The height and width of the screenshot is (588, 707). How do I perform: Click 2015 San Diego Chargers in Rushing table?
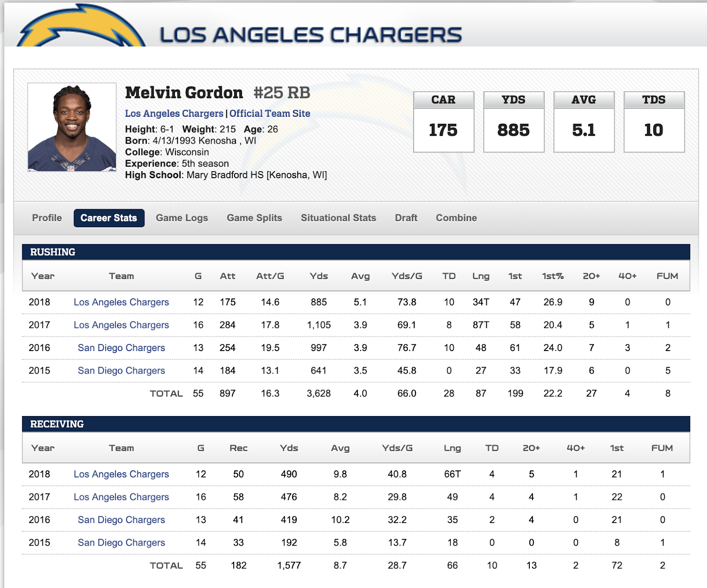(x=122, y=371)
